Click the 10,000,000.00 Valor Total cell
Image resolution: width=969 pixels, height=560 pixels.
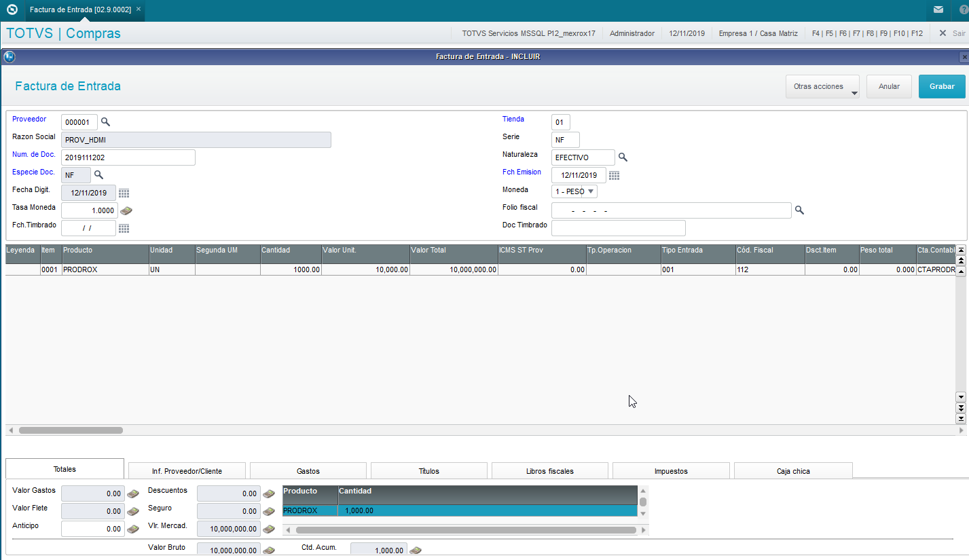454,269
